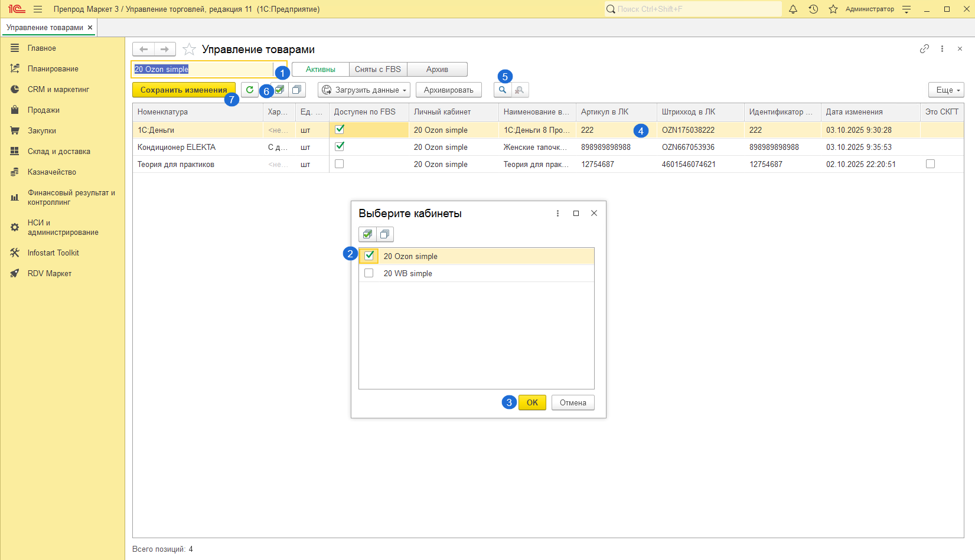Switch to the Сняты с FBS tab

(x=378, y=69)
